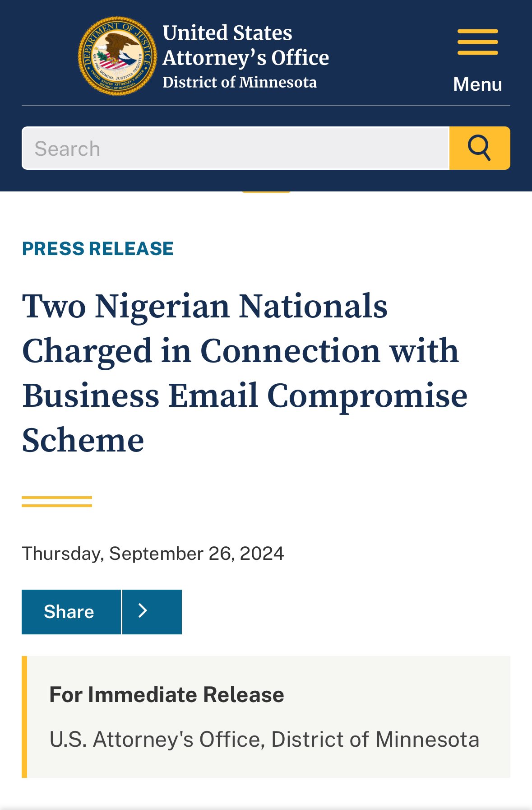Click the Department of Justice seal logo
The image size is (532, 810).
click(x=117, y=56)
